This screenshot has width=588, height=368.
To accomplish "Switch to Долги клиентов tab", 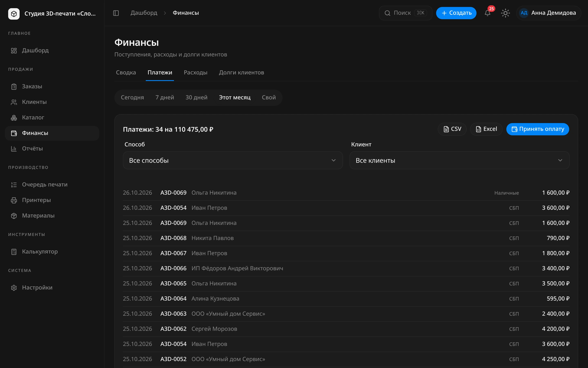I will [x=241, y=73].
